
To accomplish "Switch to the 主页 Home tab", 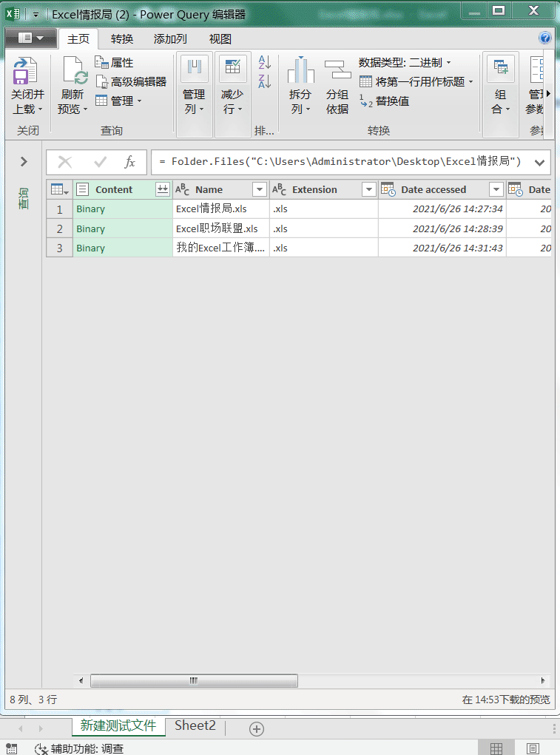I will coord(78,39).
